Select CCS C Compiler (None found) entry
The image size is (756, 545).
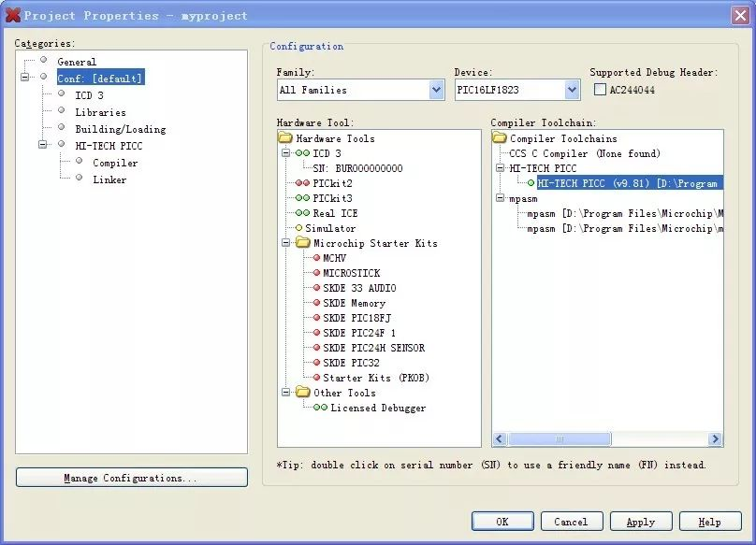point(585,153)
